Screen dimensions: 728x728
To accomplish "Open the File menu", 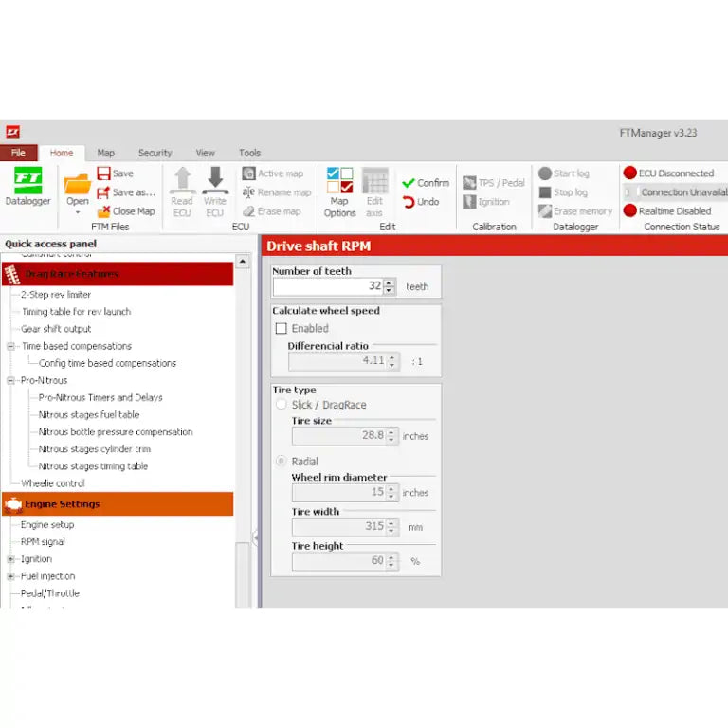I will (18, 153).
